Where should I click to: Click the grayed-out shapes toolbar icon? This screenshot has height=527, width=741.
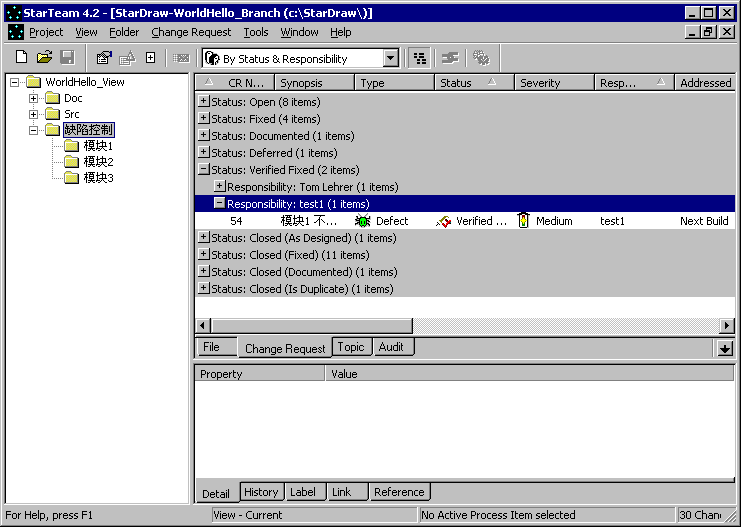pyautogui.click(x=128, y=58)
